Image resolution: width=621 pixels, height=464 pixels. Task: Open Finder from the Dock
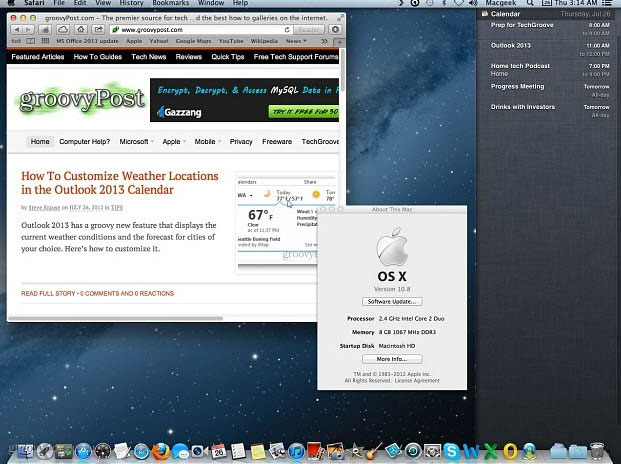tap(26, 451)
